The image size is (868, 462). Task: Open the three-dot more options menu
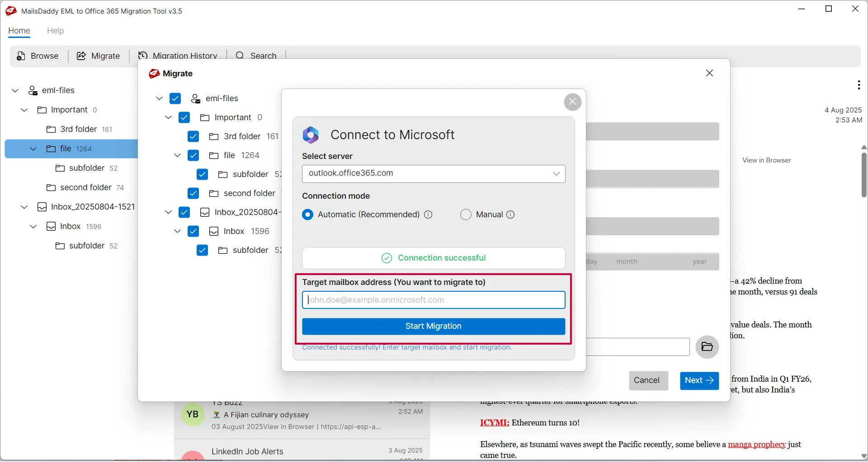pos(859,85)
